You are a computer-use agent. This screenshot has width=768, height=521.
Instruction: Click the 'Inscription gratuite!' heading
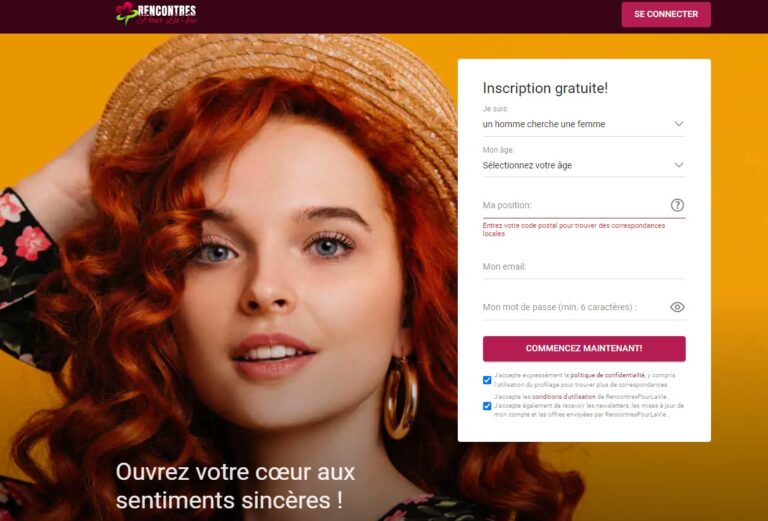point(545,88)
